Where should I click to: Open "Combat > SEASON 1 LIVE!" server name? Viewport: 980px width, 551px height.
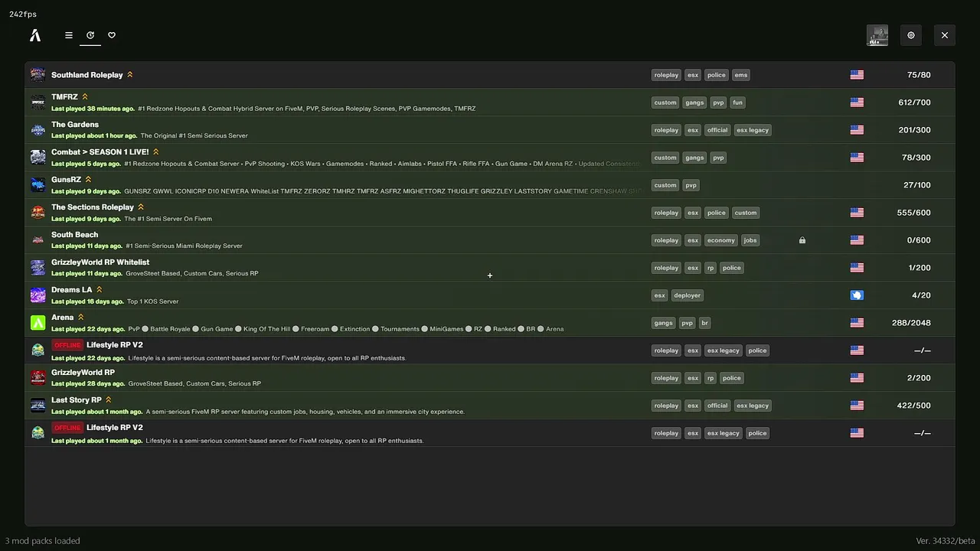pos(100,152)
